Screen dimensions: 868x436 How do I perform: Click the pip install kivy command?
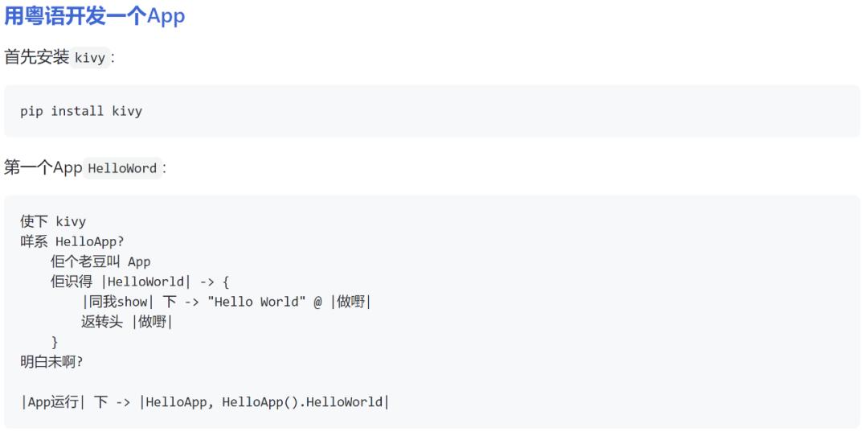click(81, 111)
